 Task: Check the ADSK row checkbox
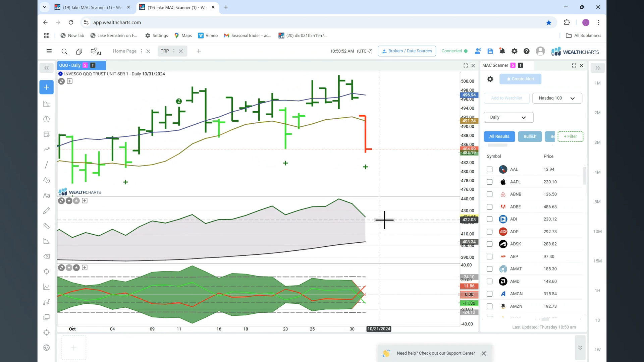tap(489, 244)
